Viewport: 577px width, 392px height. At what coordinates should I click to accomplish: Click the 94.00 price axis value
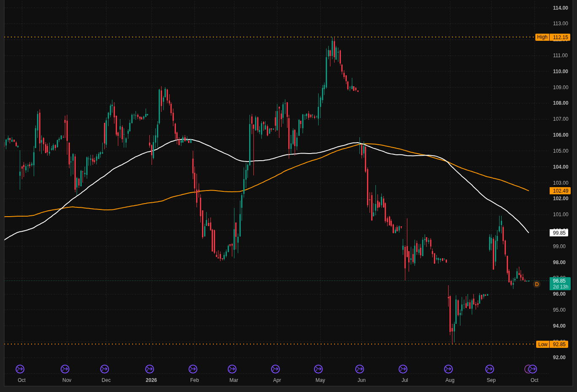click(559, 326)
